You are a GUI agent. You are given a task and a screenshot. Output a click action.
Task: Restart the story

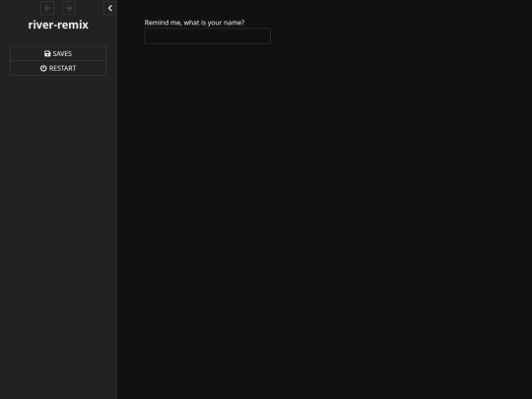pos(58,68)
